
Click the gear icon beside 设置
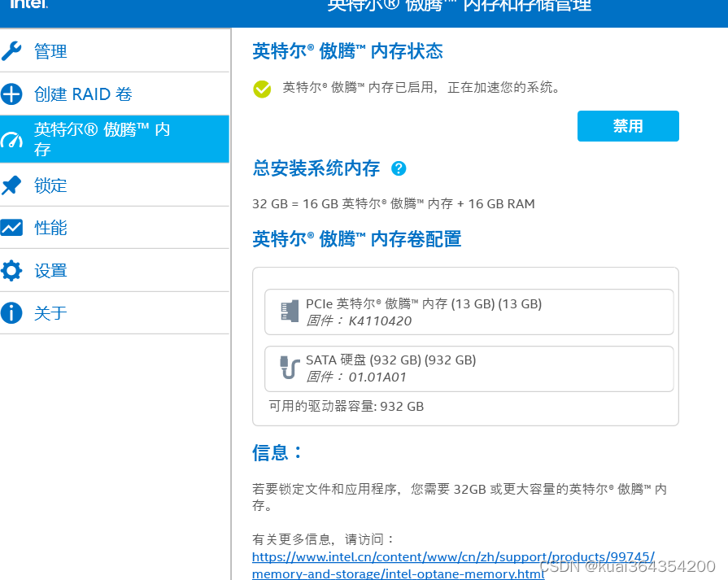click(x=11, y=270)
